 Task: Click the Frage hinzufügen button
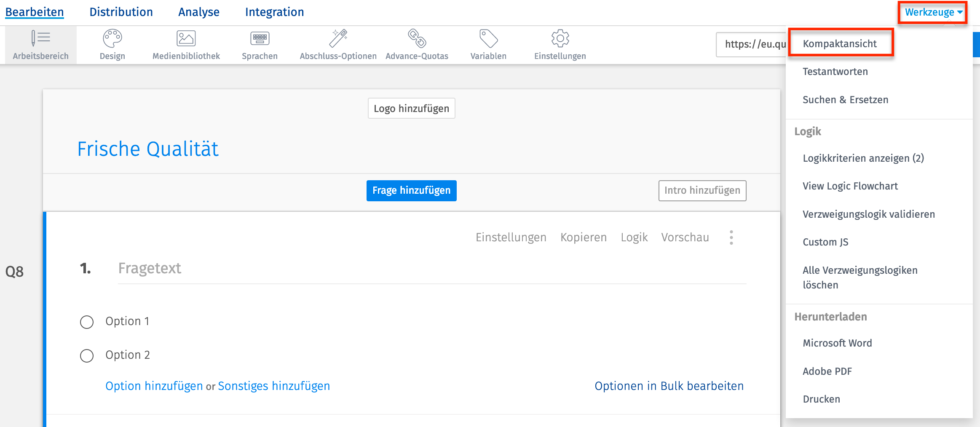click(x=411, y=191)
